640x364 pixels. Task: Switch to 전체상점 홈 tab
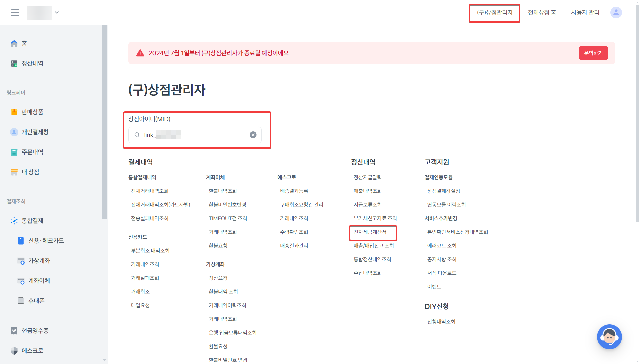542,13
